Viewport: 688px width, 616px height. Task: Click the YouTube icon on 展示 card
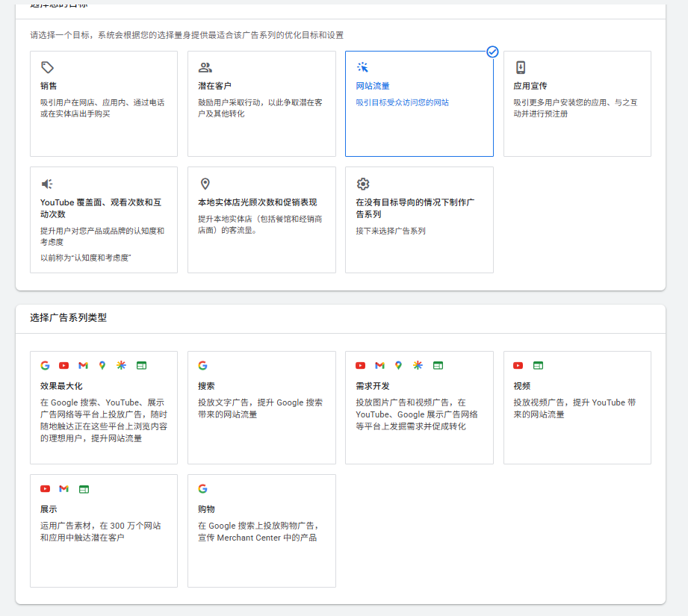pos(45,488)
